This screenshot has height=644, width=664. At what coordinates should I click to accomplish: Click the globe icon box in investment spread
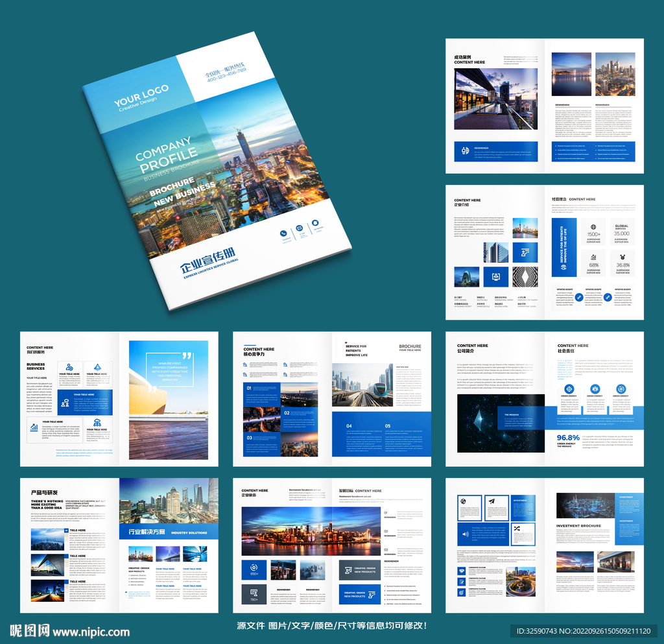point(469,508)
